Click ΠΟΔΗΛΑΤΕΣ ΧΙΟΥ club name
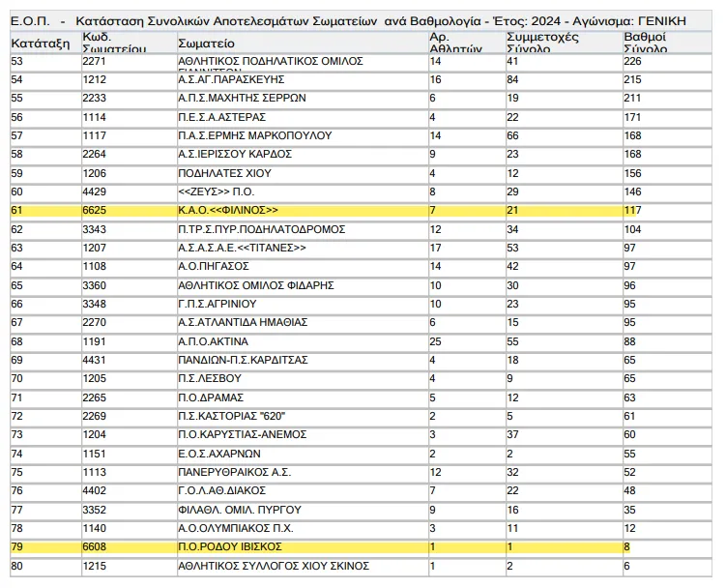Screen dimensions: 726x588 tap(224, 173)
